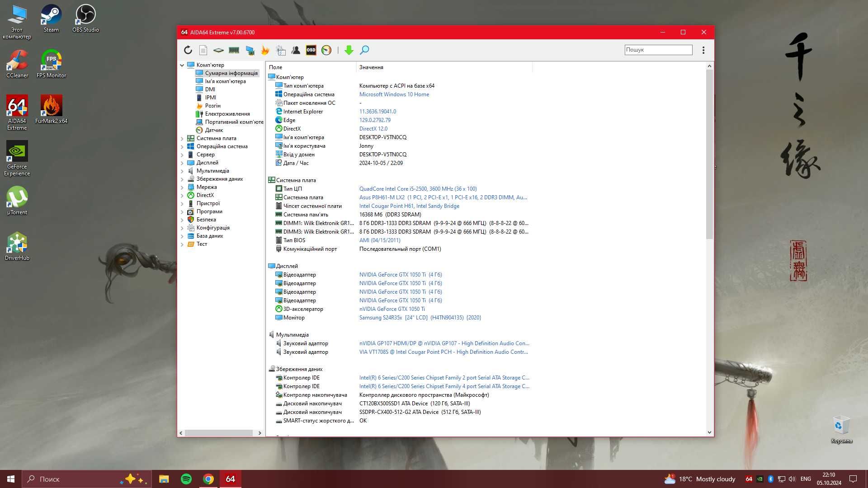Select DriverHub desktop icon

17,246
